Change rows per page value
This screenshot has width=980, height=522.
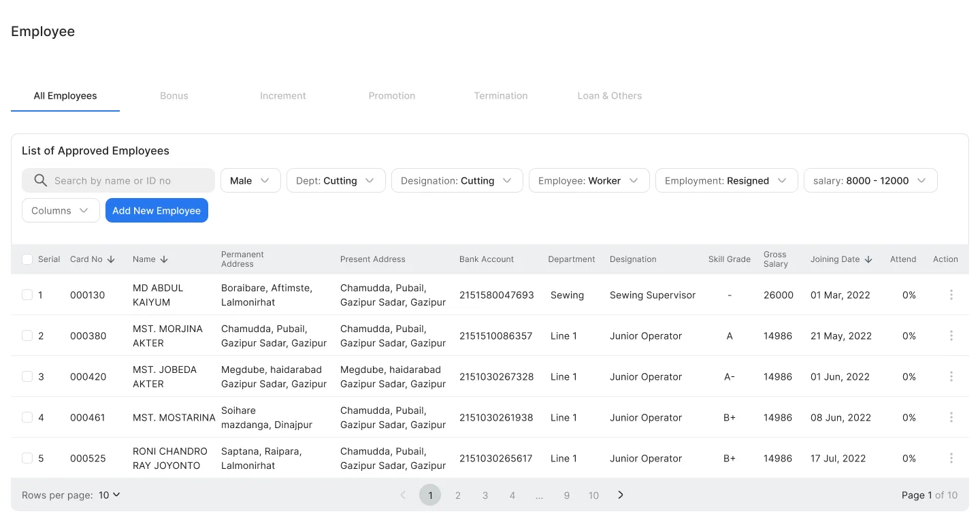pos(109,495)
